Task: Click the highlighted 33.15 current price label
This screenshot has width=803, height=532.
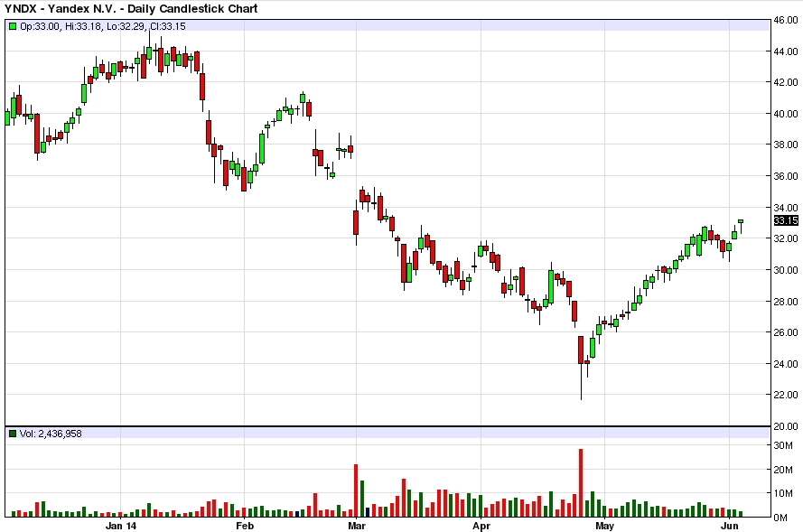Action: click(786, 220)
